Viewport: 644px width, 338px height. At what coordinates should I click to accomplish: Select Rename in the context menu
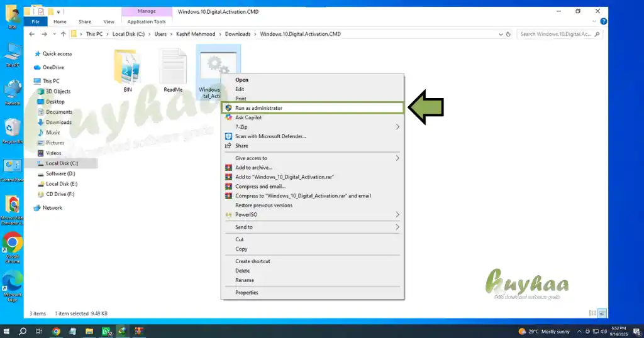tap(312, 280)
